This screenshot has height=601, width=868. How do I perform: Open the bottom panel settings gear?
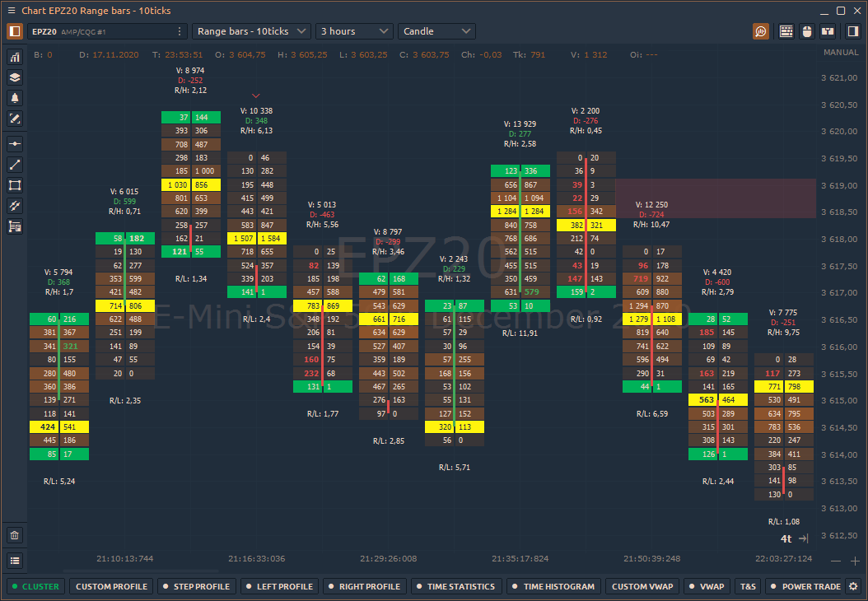coord(854,586)
